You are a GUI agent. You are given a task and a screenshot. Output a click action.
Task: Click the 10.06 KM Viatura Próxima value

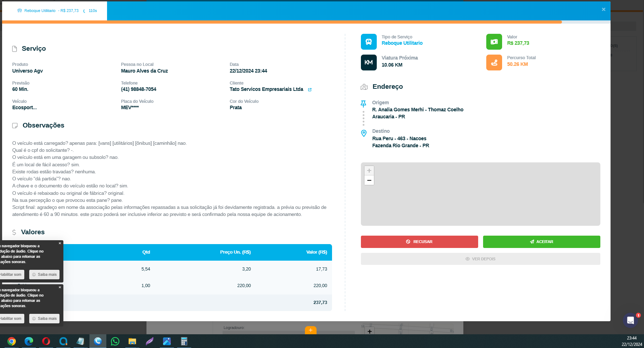click(x=392, y=65)
